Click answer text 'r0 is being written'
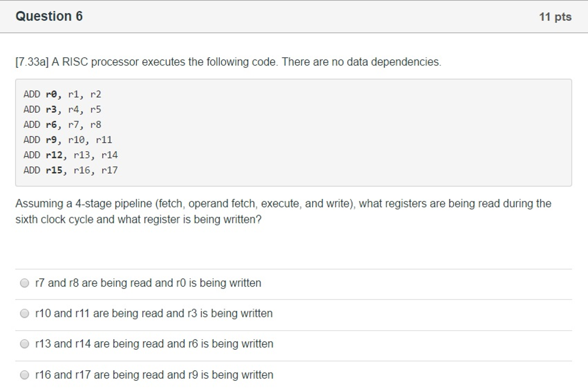 tap(219, 283)
